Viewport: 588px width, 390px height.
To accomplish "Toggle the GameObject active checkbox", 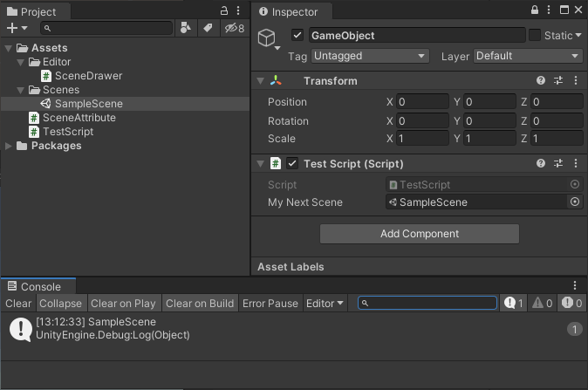I will click(x=297, y=35).
